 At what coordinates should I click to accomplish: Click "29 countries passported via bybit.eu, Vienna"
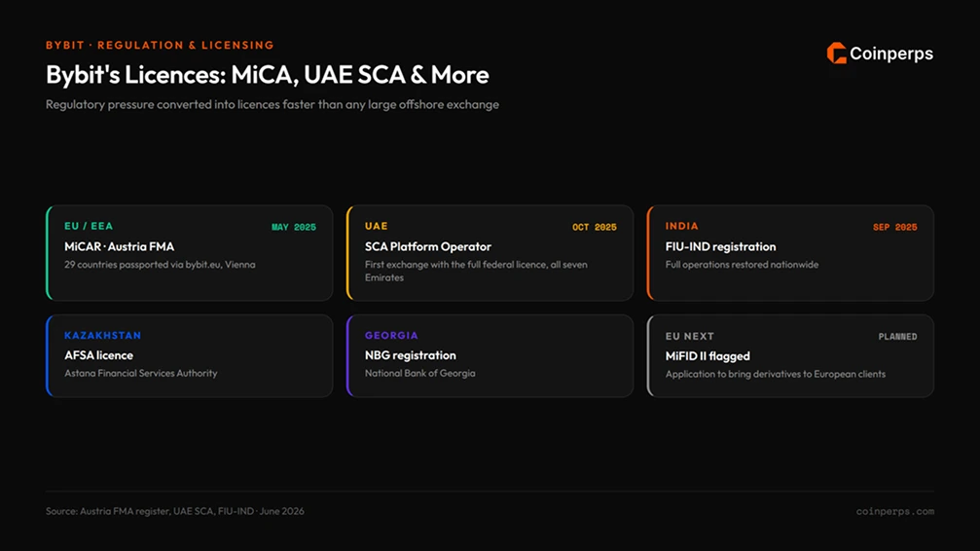[160, 265]
